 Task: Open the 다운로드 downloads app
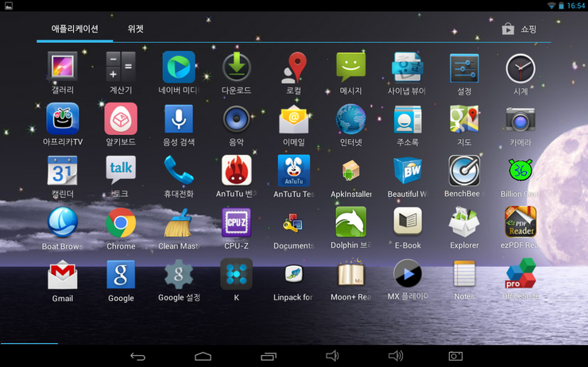point(236,68)
